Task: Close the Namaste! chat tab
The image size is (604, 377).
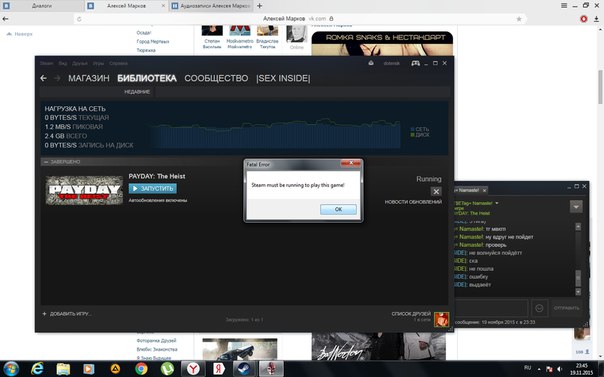Action: 485,190
